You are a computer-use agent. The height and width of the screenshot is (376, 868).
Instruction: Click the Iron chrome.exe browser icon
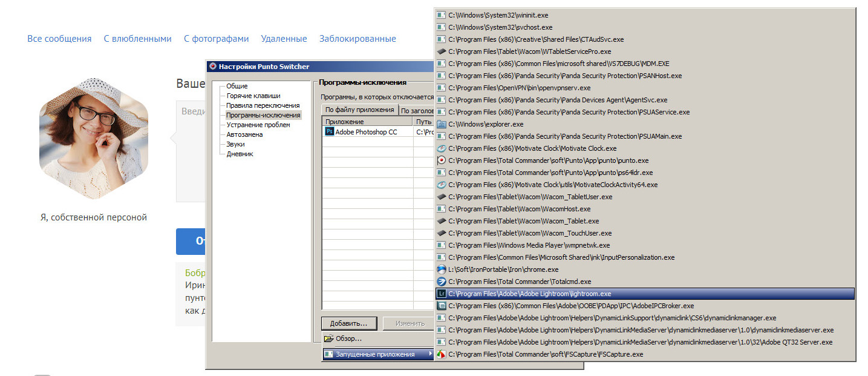pos(441,269)
